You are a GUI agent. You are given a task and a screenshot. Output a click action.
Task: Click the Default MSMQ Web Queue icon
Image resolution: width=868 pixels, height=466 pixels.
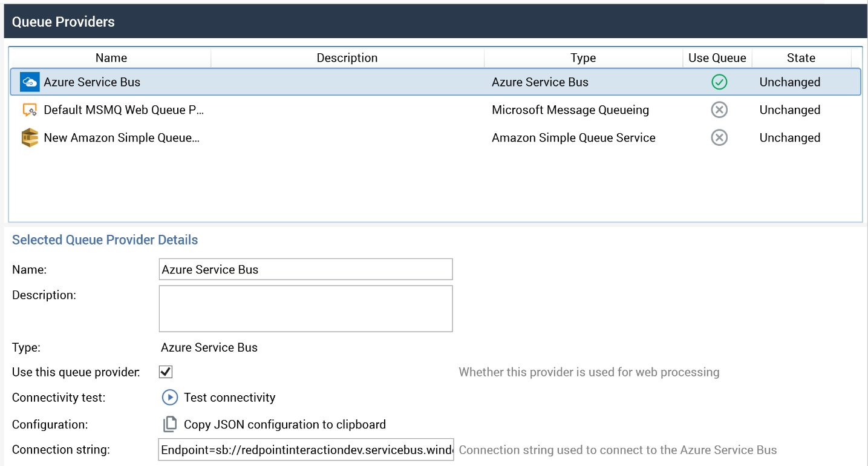point(29,110)
